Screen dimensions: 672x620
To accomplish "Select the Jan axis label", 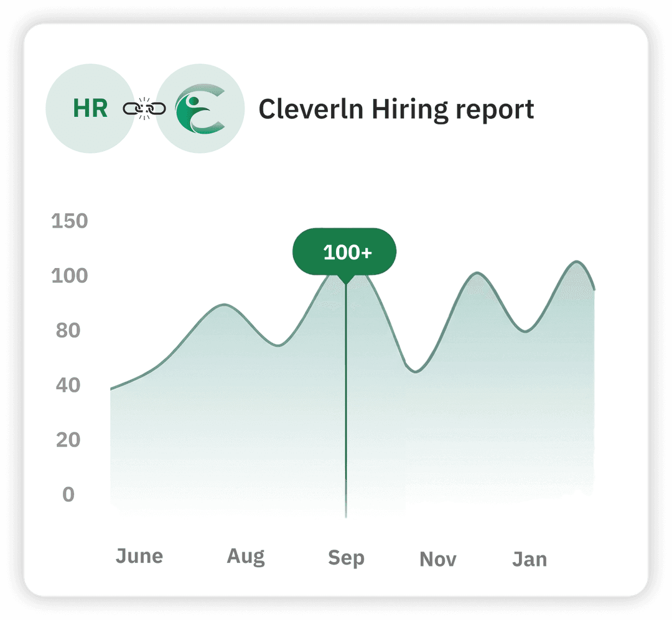I will [x=530, y=559].
